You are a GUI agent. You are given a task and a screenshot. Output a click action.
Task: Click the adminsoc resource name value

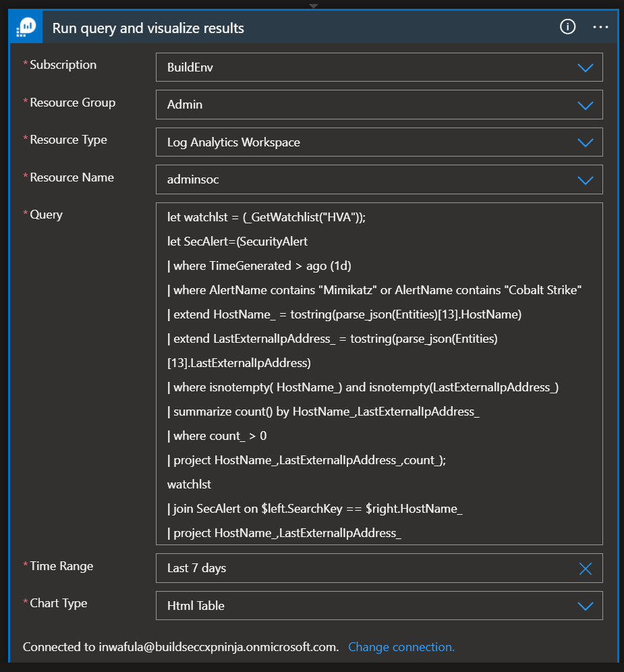pyautogui.click(x=193, y=179)
